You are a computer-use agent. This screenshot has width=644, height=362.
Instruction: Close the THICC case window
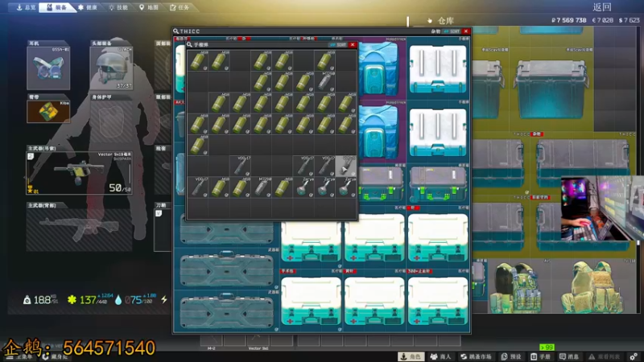(466, 31)
